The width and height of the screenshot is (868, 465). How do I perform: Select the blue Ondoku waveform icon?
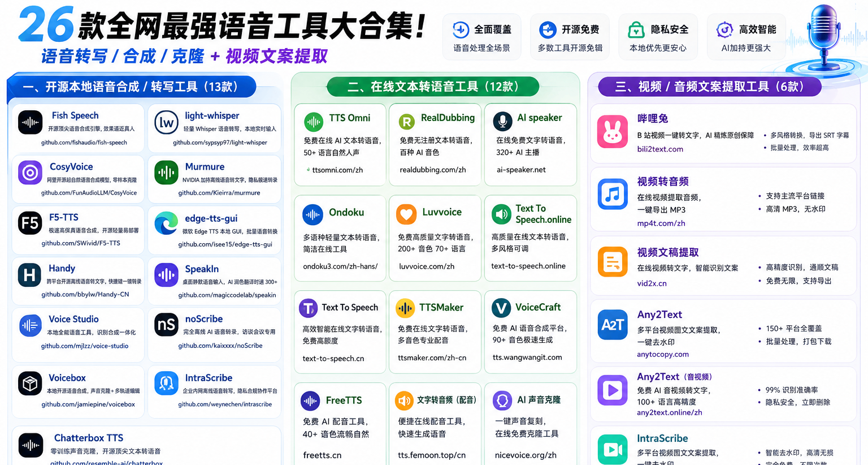313,214
